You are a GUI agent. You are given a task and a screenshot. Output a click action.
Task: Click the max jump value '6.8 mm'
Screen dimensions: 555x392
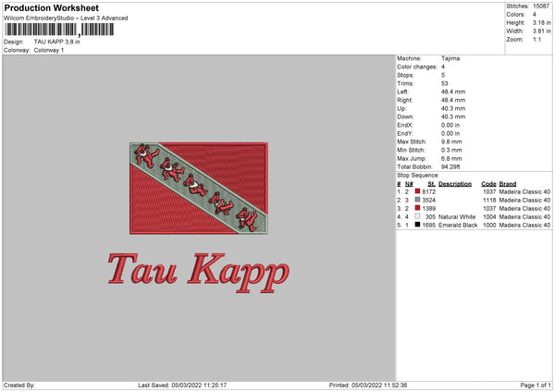pos(451,158)
